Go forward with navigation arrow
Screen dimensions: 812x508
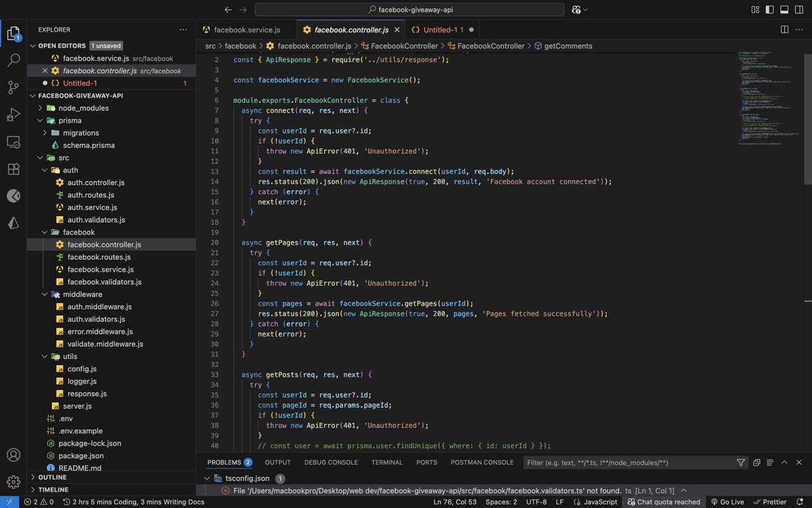coord(244,9)
